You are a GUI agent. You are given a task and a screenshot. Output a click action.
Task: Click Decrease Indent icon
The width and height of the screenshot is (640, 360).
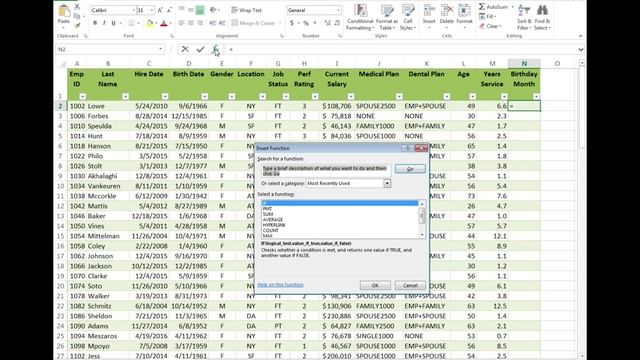tap(213, 23)
